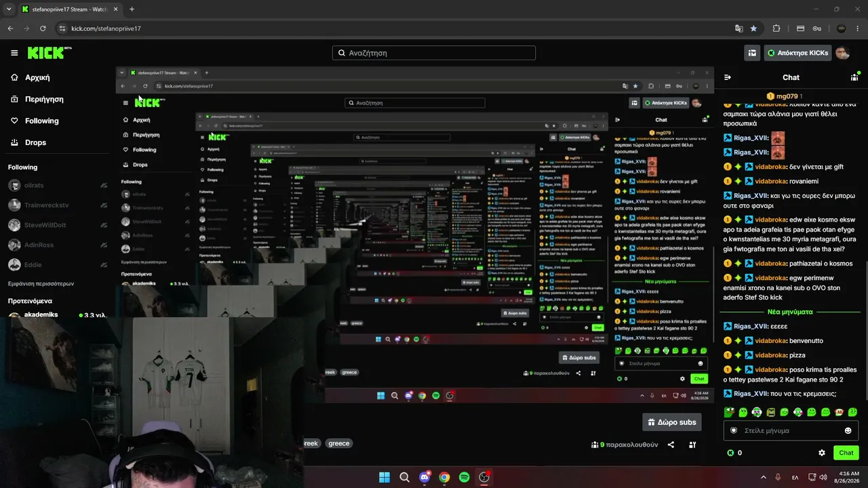This screenshot has height=488, width=868.
Task: Pick the angry yellow face quick emote
Action: pyautogui.click(x=770, y=412)
